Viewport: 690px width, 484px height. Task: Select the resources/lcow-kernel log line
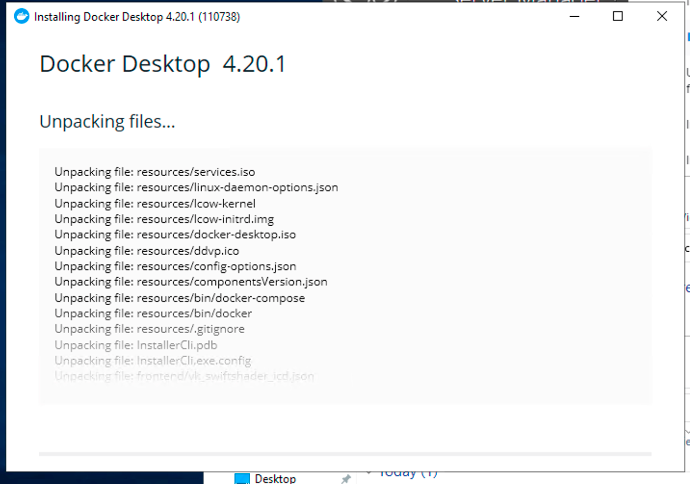tap(155, 204)
